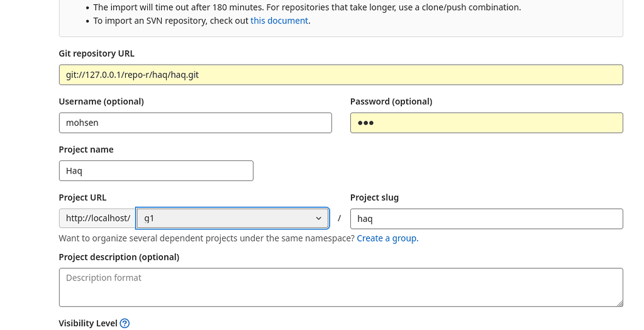The width and height of the screenshot is (644, 330).
Task: Focus the Username field containing mohsen
Action: click(196, 123)
